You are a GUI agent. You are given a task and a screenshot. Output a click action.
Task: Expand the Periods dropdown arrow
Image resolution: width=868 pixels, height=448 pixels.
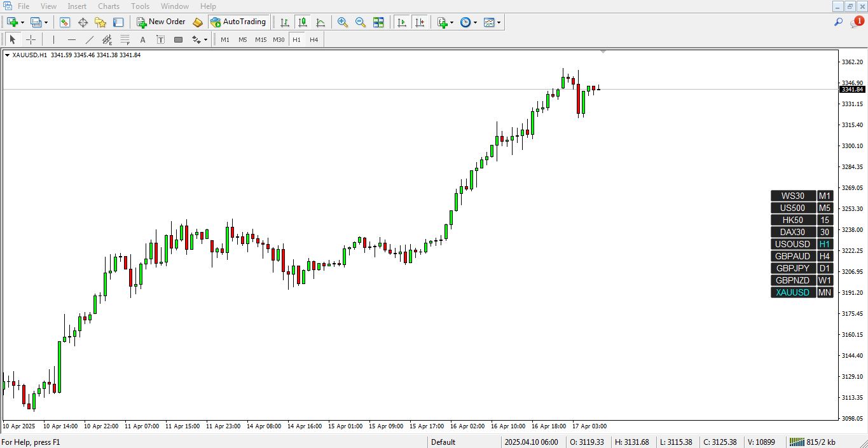click(475, 22)
